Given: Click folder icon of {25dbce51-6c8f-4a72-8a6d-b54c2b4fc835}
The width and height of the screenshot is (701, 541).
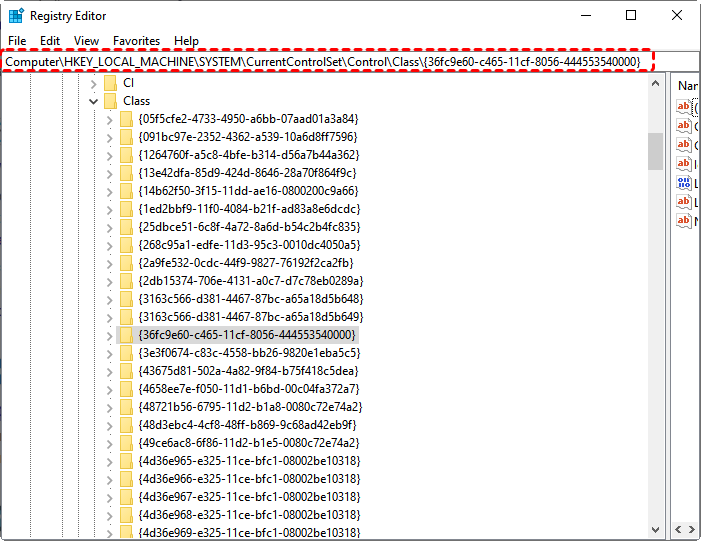Looking at the screenshot, I should tap(127, 227).
